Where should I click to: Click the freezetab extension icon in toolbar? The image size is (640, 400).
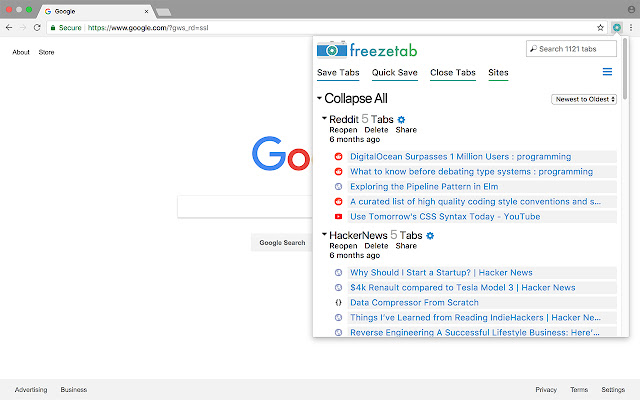coord(617,28)
